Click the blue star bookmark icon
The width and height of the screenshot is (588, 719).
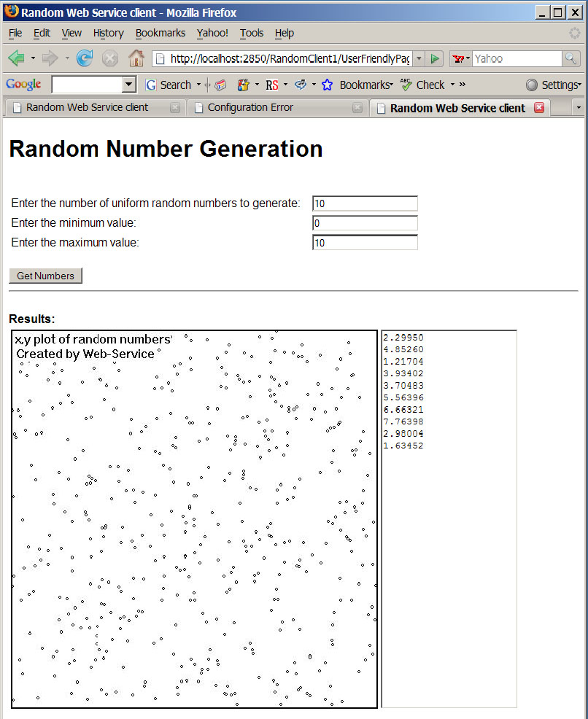327,85
